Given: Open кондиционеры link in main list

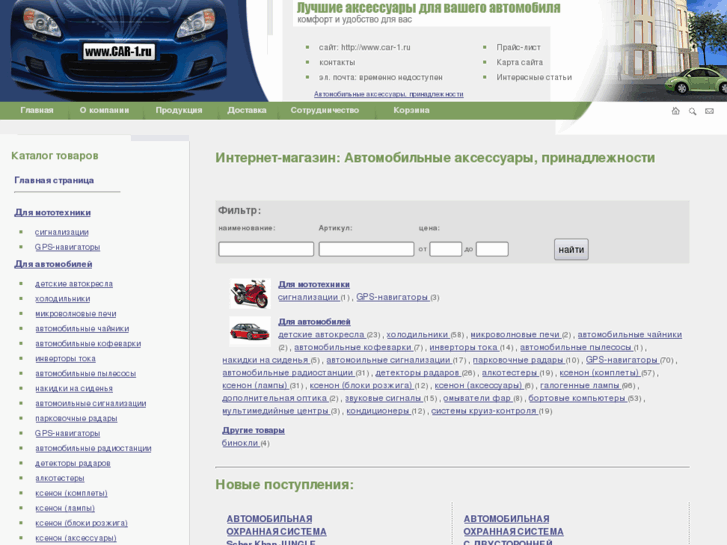Looking at the screenshot, I should [378, 411].
